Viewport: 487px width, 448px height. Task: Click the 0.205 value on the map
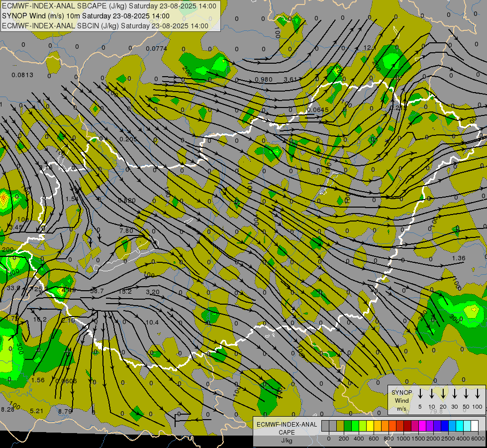click(128, 139)
